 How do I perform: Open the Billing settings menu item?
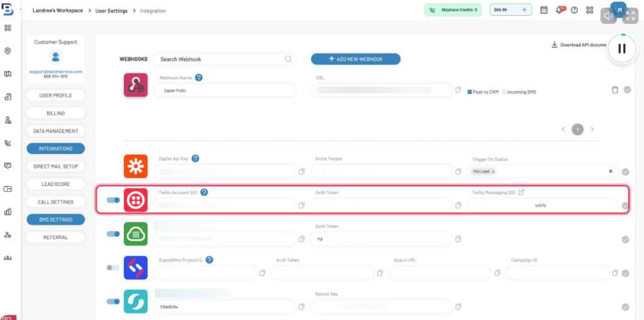coord(55,113)
